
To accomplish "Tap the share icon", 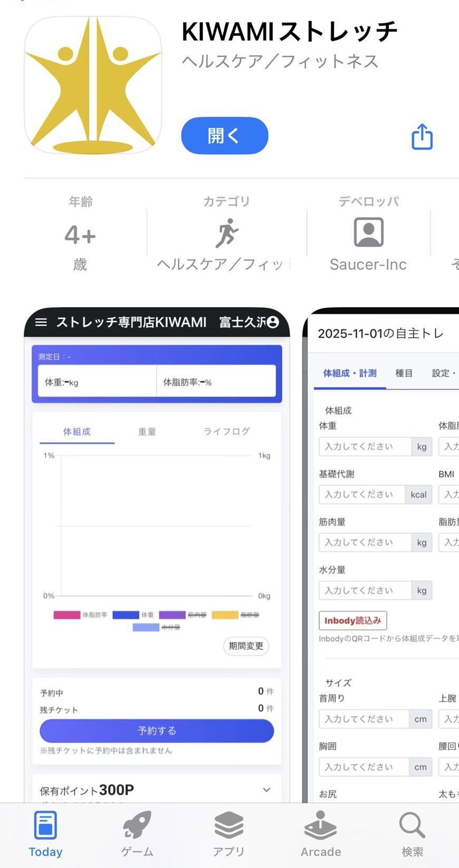I will pyautogui.click(x=422, y=136).
